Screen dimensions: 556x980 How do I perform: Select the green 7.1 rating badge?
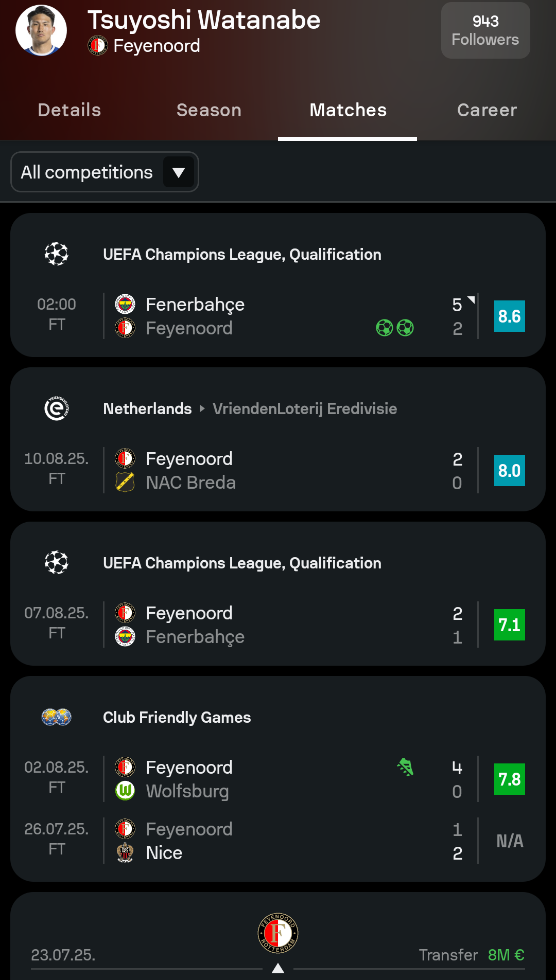509,625
